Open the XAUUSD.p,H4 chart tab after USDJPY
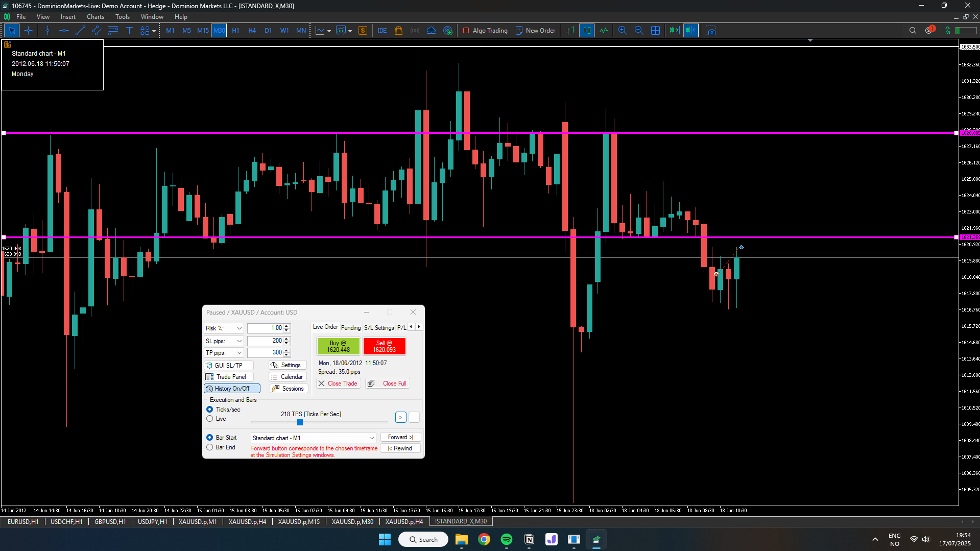This screenshot has width=980, height=551. pos(247,521)
